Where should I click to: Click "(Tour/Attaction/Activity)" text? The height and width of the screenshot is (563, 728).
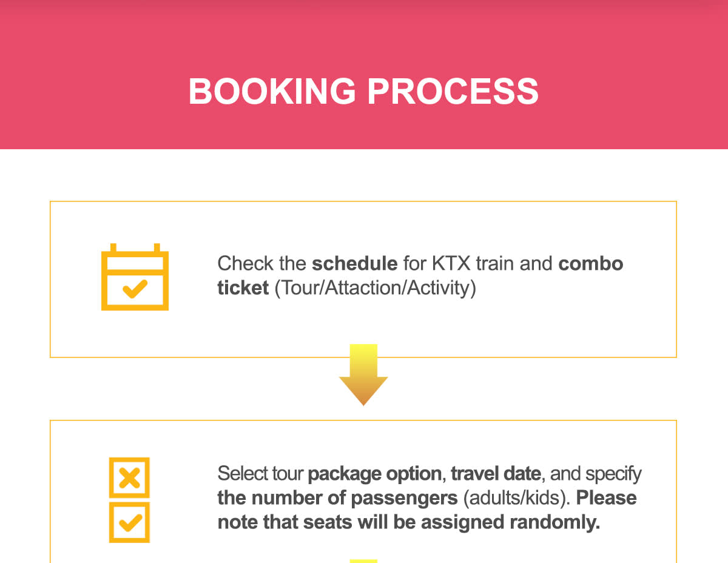(x=375, y=288)
